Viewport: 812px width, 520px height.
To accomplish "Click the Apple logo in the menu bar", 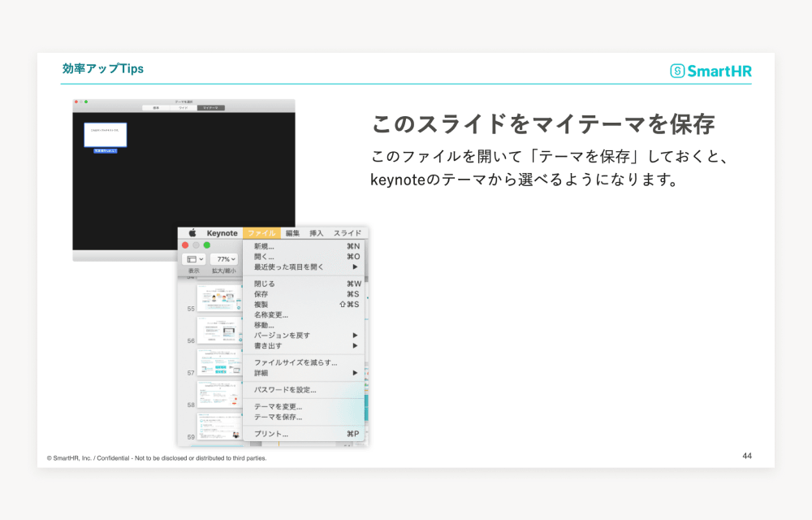I will (x=192, y=233).
